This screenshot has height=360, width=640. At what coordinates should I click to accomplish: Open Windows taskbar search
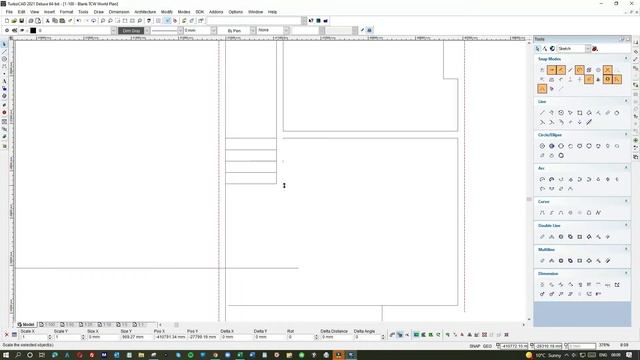pyautogui.click(x=18, y=355)
